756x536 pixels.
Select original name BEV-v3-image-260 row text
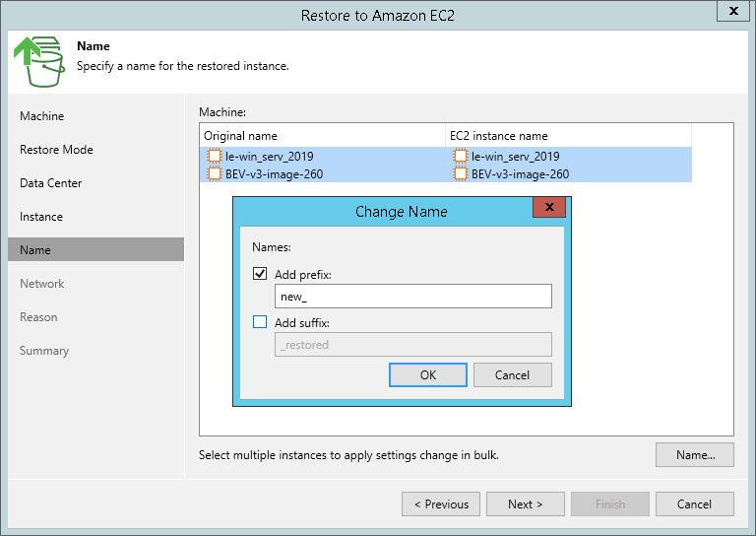coord(275,174)
